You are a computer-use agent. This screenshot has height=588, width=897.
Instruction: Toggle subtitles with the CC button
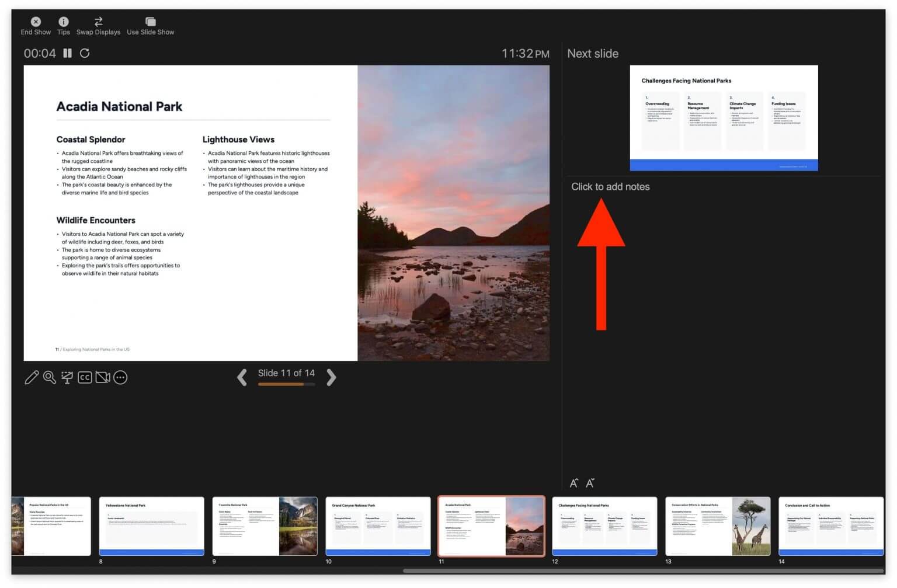click(85, 377)
